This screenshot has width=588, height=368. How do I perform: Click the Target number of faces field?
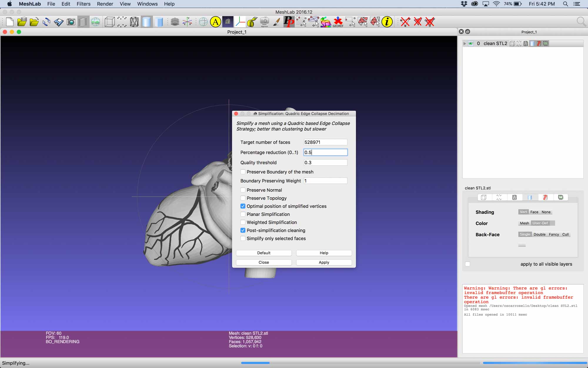point(325,142)
